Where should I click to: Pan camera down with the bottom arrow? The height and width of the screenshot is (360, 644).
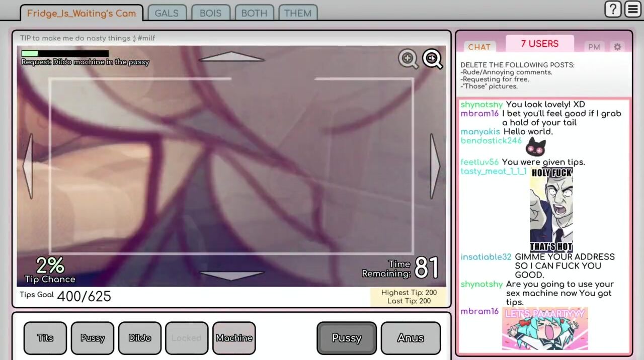231,275
